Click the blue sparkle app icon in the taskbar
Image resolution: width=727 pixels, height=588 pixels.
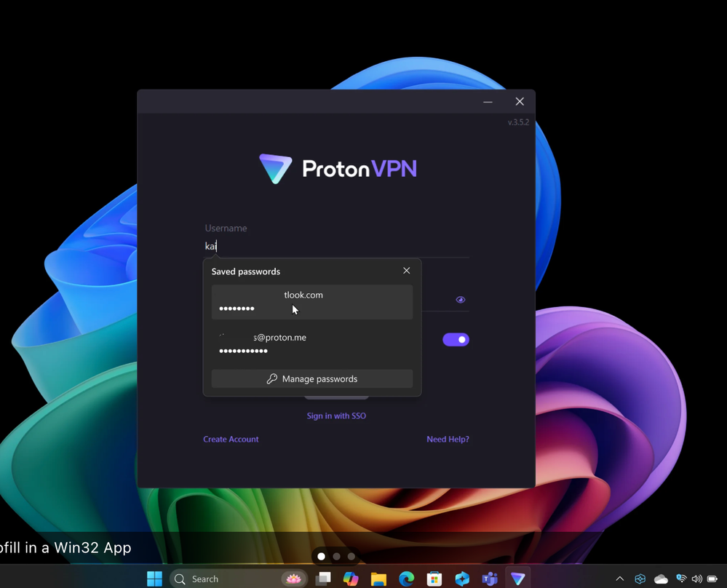click(x=462, y=579)
